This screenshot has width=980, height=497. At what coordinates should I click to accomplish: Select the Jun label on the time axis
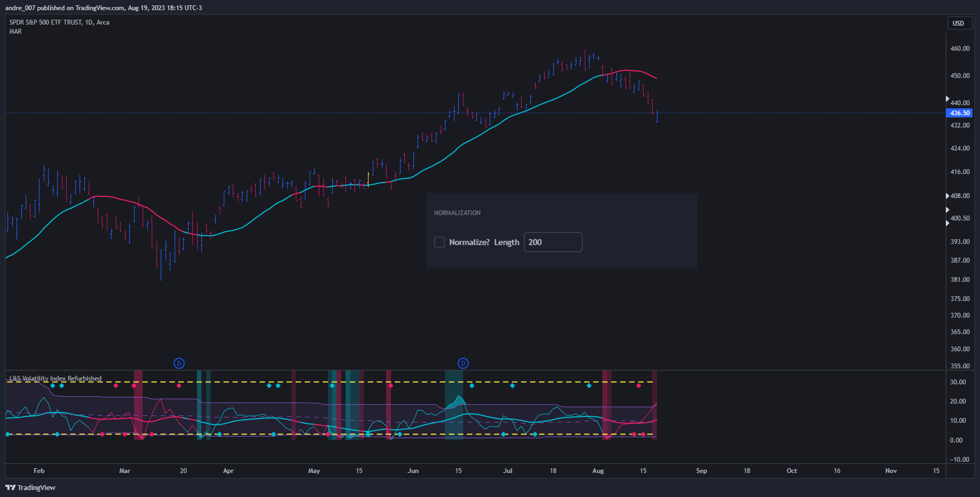pyautogui.click(x=413, y=471)
